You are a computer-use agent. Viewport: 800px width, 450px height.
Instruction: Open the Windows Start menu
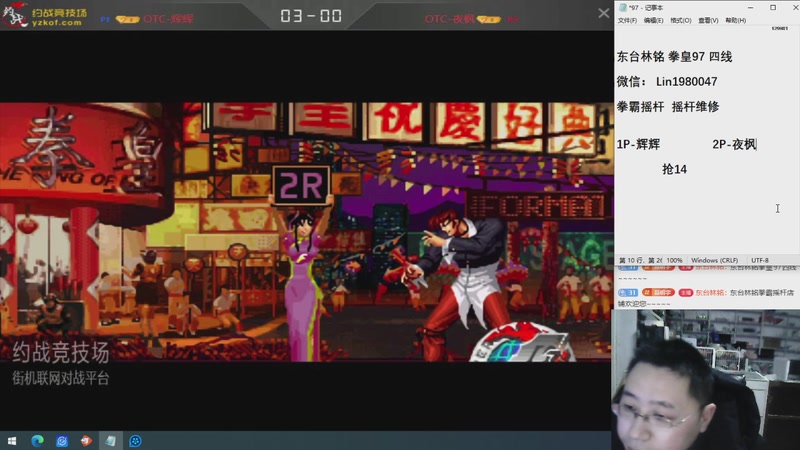click(x=12, y=441)
